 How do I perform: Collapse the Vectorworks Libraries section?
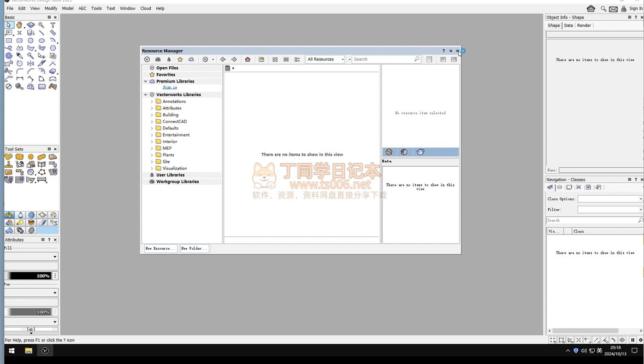coord(146,95)
